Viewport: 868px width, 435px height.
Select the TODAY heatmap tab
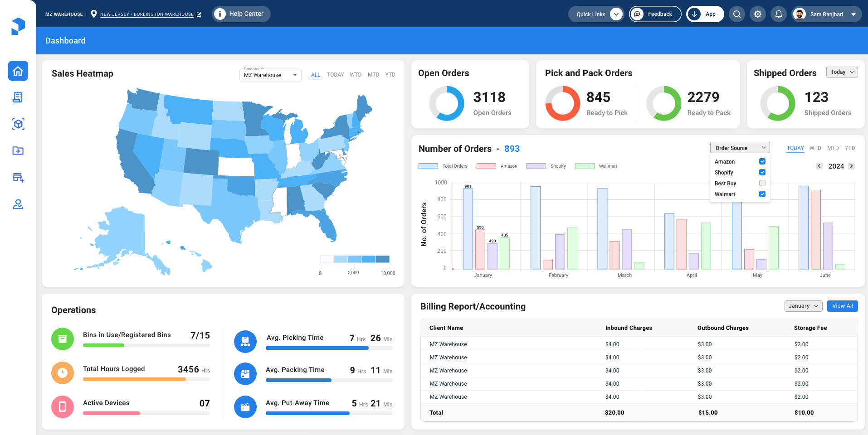[336, 75]
